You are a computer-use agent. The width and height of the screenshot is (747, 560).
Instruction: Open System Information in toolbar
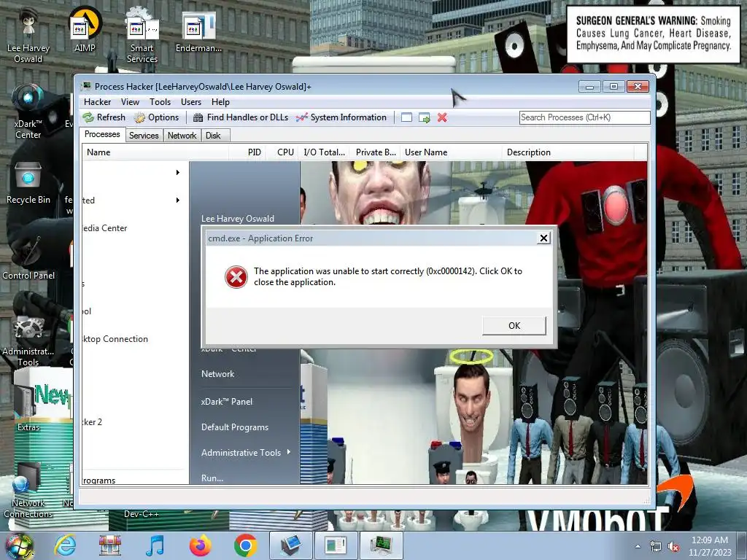click(x=341, y=117)
